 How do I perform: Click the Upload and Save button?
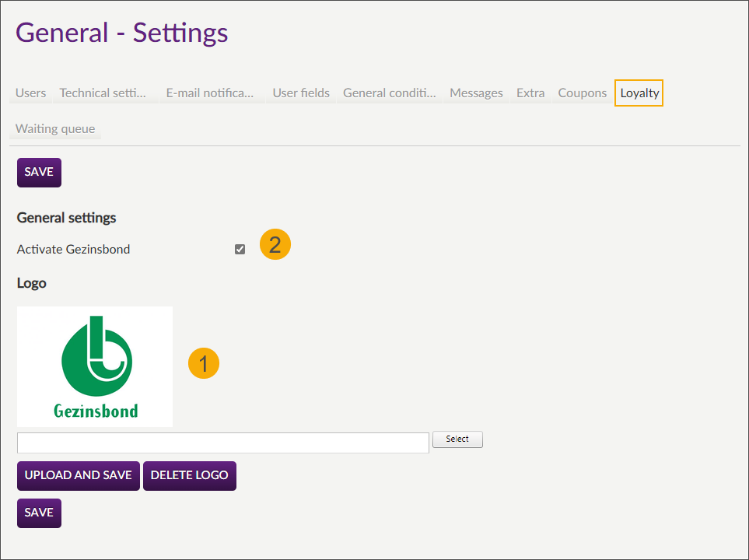coord(78,476)
